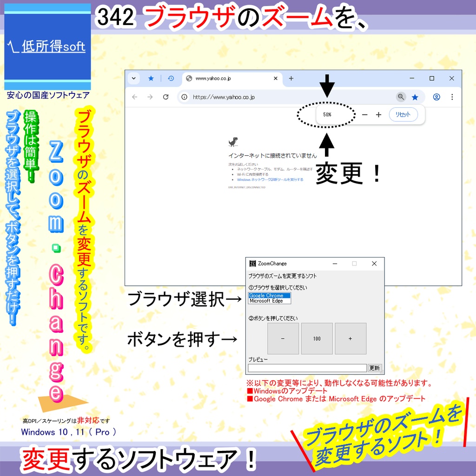Click the 低所得soft logo link
Viewport: 476px width, 476px height.
click(x=53, y=46)
